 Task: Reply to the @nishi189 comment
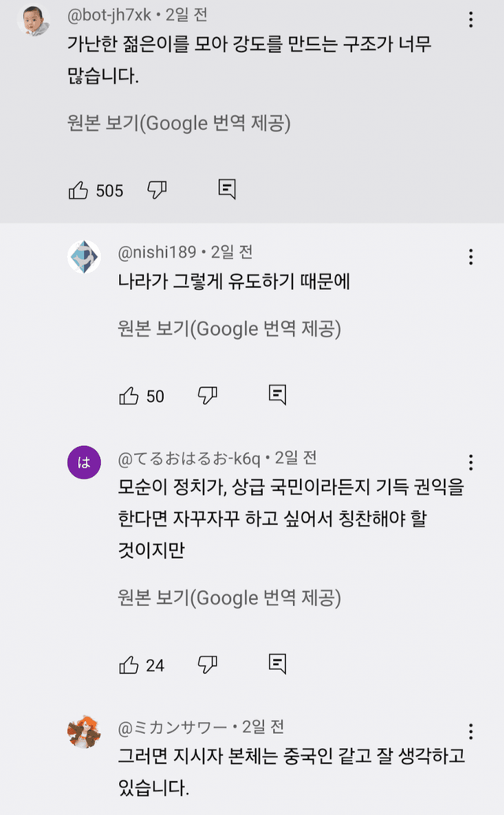[x=276, y=395]
